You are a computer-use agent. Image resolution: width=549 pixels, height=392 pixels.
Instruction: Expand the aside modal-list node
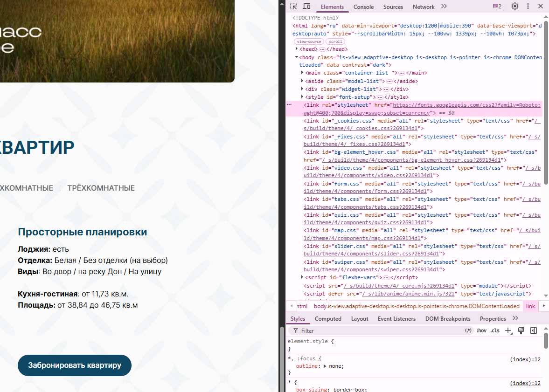pos(302,81)
